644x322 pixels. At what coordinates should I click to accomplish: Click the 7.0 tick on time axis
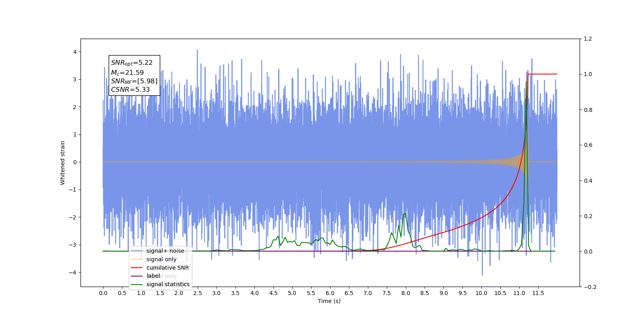(x=368, y=293)
